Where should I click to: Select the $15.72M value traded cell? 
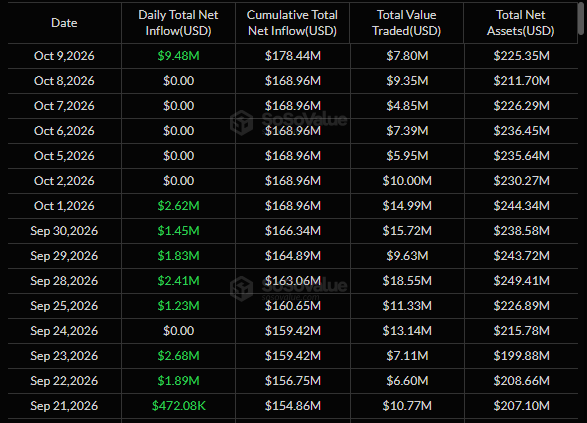point(407,231)
